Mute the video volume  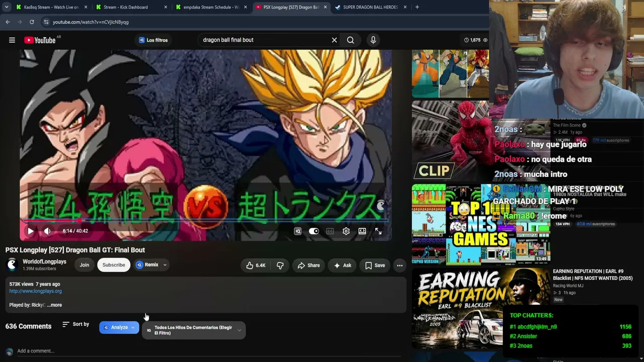(x=47, y=231)
